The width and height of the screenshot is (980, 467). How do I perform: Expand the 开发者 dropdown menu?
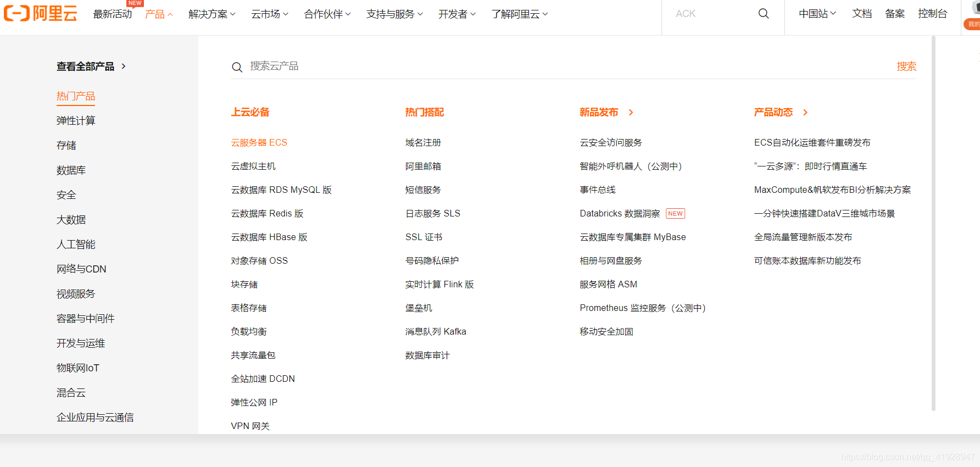click(457, 14)
